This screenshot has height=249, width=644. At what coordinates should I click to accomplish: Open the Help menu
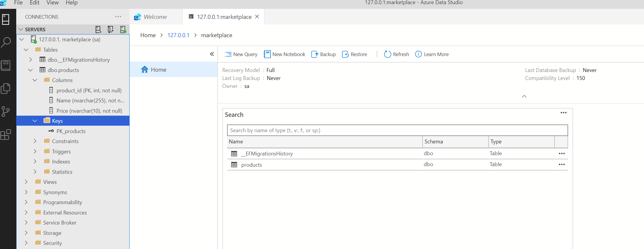point(71,3)
